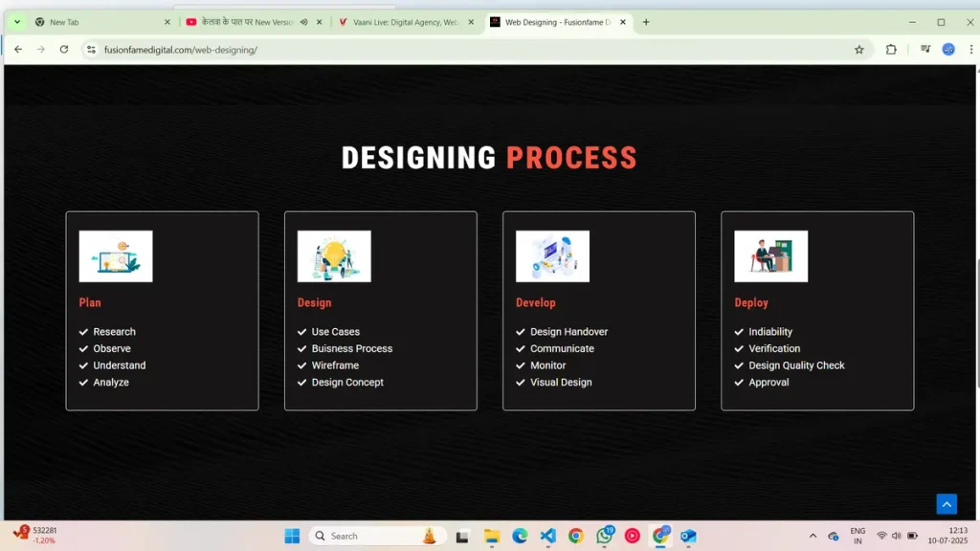Close the New Tab tab
The height and width of the screenshot is (551, 980).
[x=167, y=22]
